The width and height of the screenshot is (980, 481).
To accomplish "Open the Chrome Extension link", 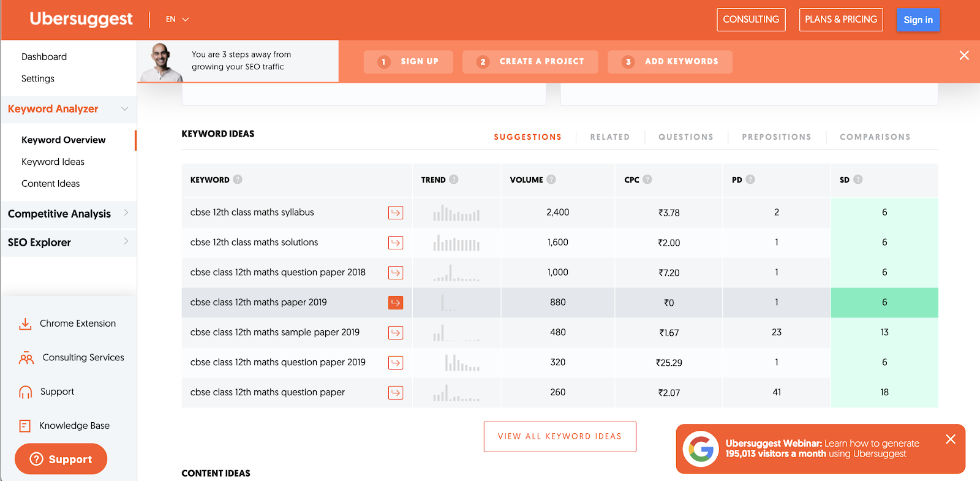I will pyautogui.click(x=78, y=324).
